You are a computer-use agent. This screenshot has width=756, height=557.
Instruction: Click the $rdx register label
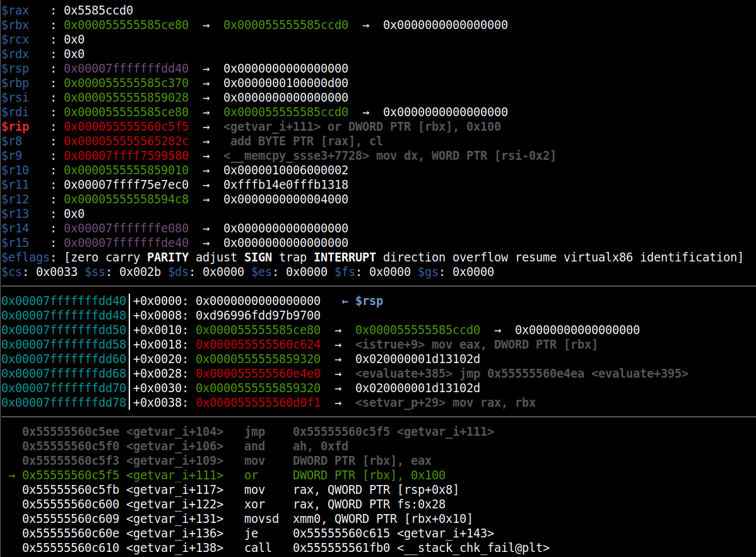15,54
